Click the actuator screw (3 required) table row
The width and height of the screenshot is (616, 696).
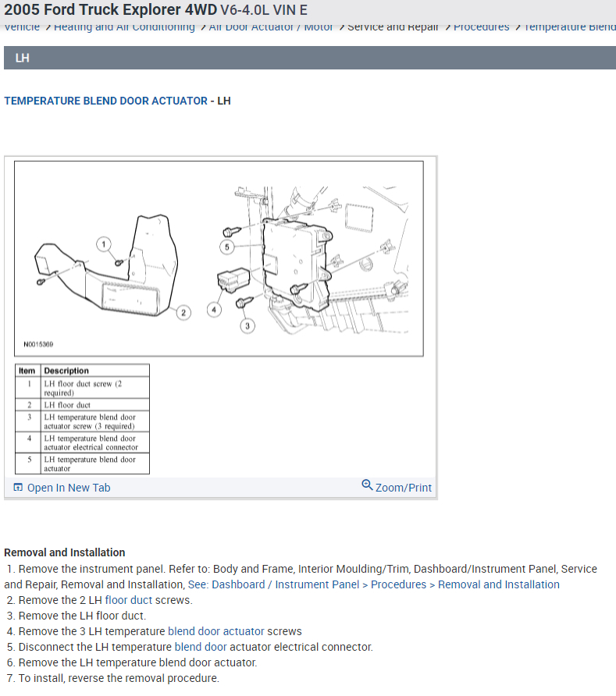click(x=82, y=421)
